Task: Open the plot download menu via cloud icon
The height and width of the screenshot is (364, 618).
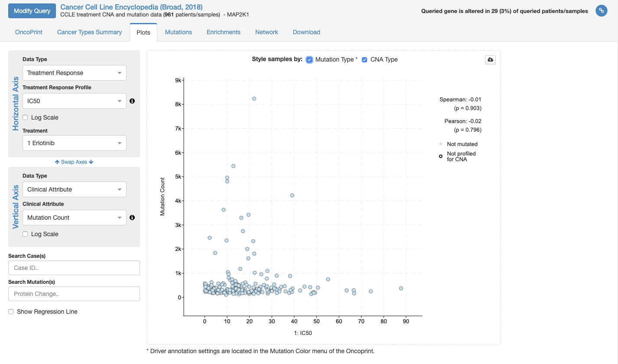Action: (x=490, y=59)
